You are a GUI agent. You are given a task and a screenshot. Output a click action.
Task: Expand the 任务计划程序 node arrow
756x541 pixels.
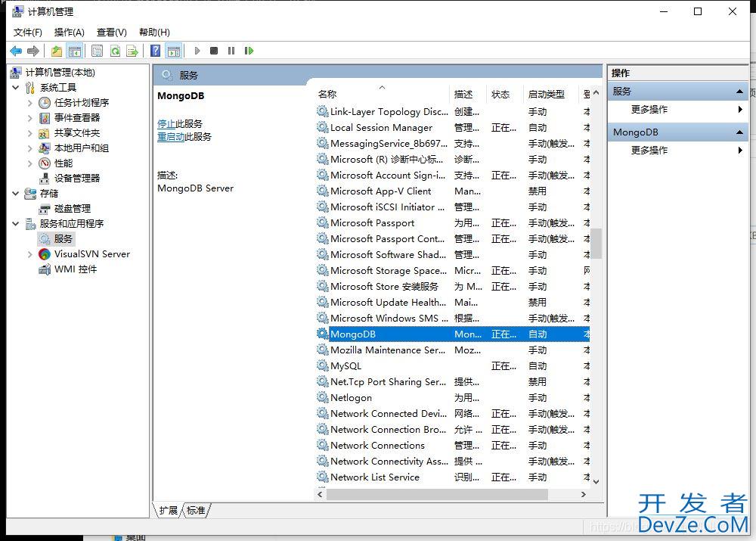pyautogui.click(x=30, y=103)
